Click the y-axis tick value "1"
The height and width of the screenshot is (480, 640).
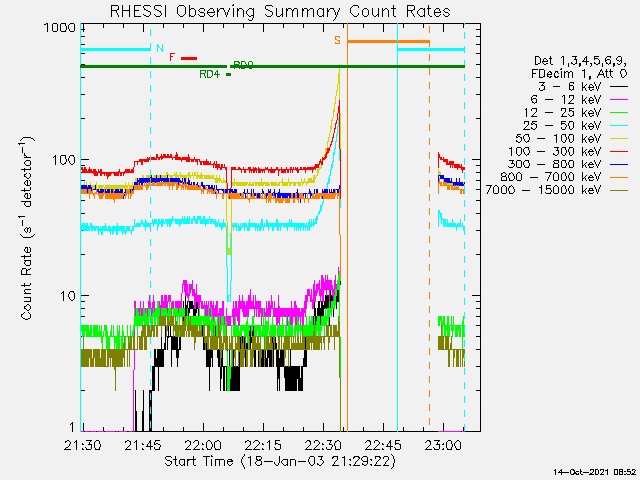click(x=73, y=427)
